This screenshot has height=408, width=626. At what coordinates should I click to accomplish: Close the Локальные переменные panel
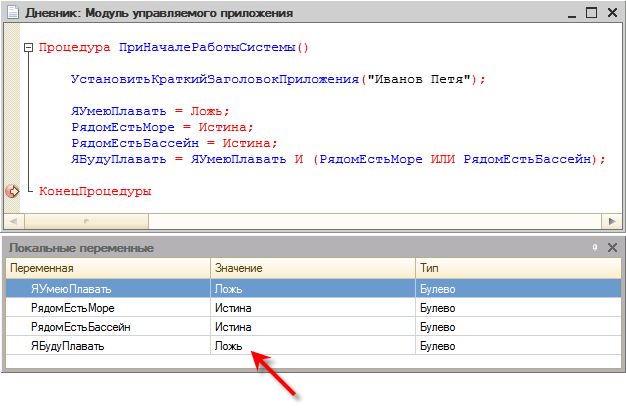[612, 248]
